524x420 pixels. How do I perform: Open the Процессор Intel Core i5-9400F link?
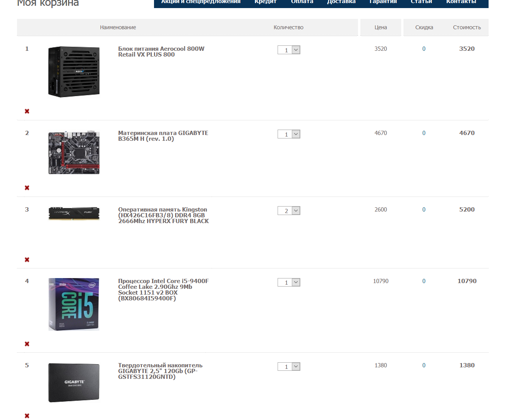[163, 290]
